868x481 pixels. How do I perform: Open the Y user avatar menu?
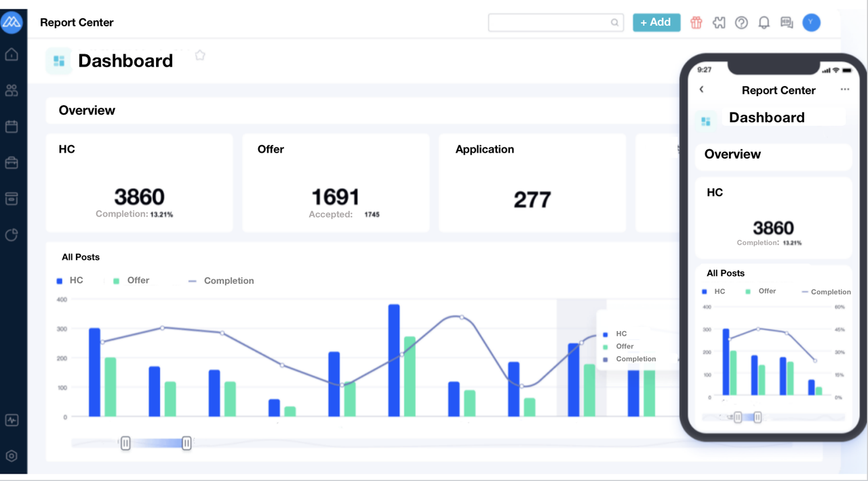(x=811, y=22)
